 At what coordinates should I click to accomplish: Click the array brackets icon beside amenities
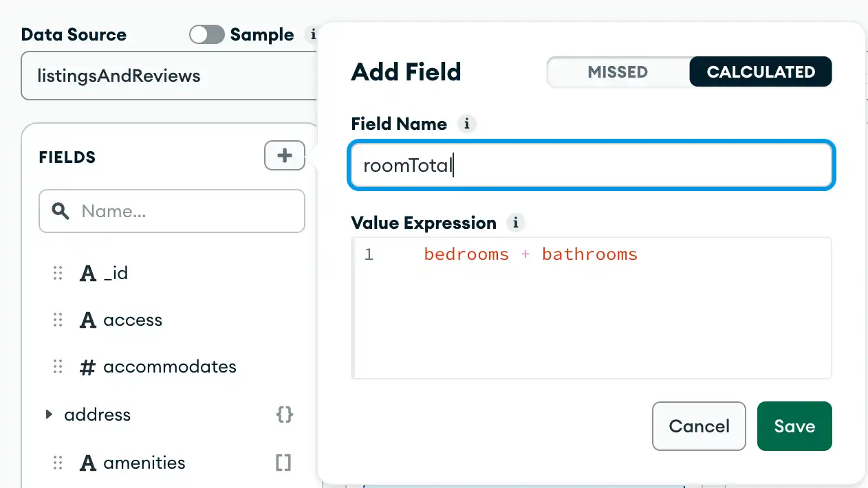(x=283, y=463)
